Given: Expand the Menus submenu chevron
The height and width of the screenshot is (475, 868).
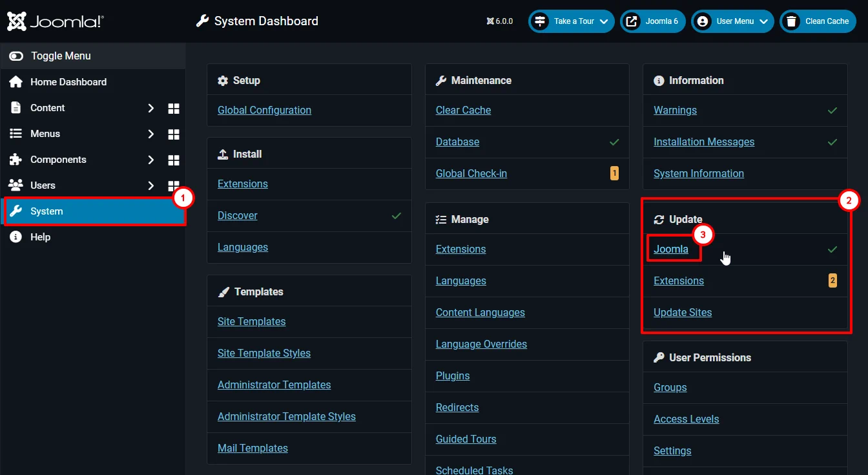Looking at the screenshot, I should (x=150, y=134).
